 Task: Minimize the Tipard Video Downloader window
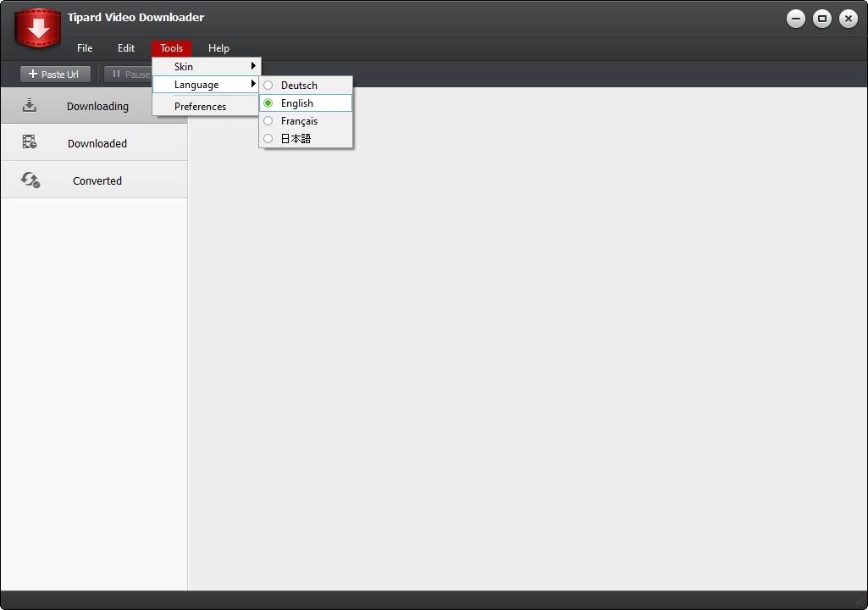click(x=796, y=19)
